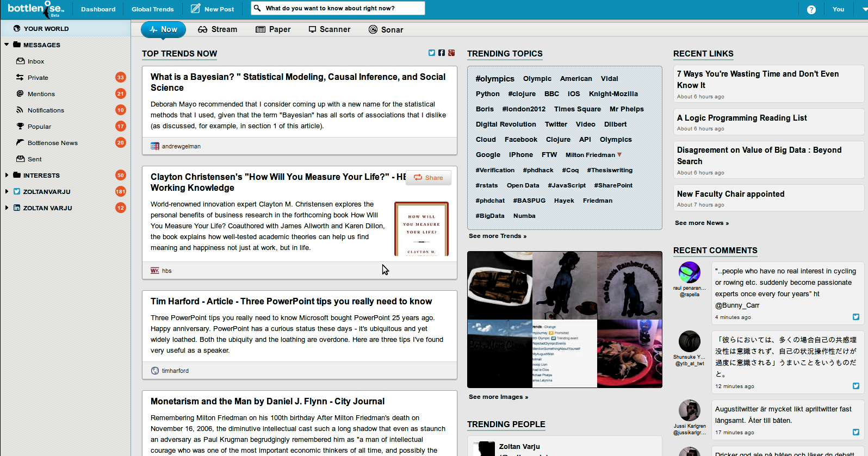Share top trends via Twitter icon

coord(432,53)
